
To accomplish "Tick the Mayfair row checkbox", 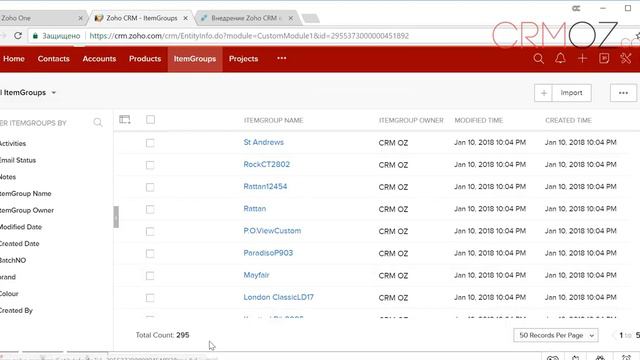I will [x=150, y=276].
